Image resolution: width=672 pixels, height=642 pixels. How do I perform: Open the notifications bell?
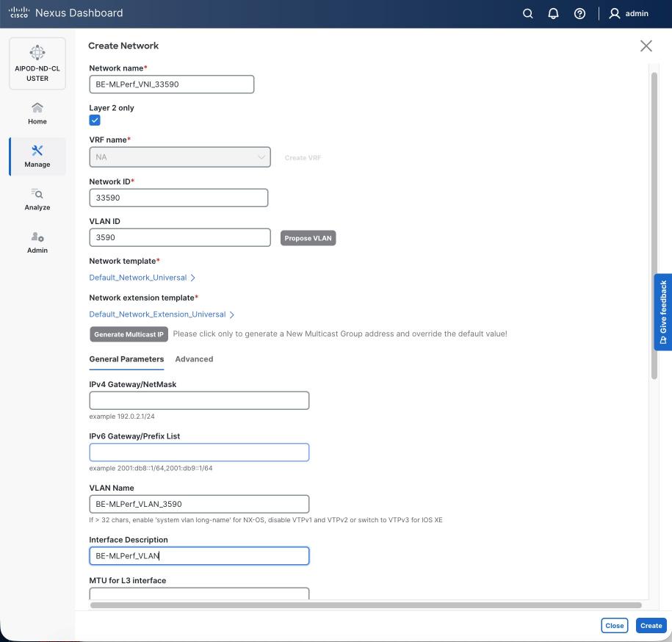tap(553, 13)
